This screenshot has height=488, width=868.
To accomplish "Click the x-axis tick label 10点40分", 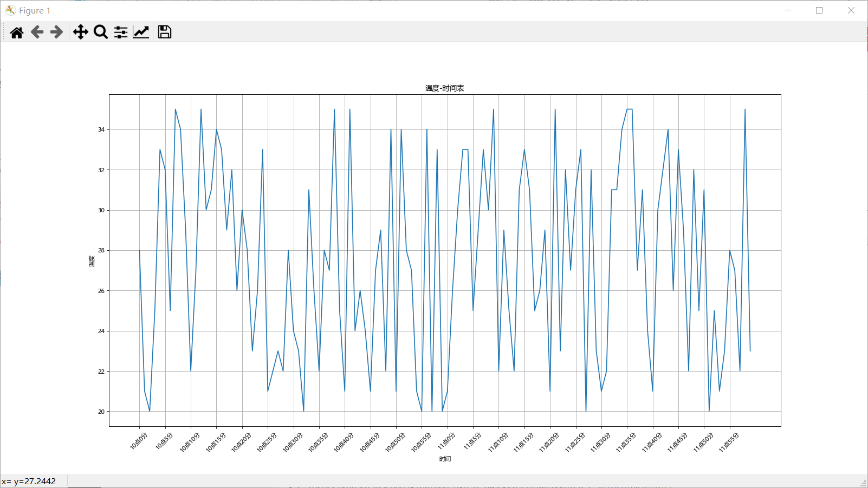I will tap(344, 442).
